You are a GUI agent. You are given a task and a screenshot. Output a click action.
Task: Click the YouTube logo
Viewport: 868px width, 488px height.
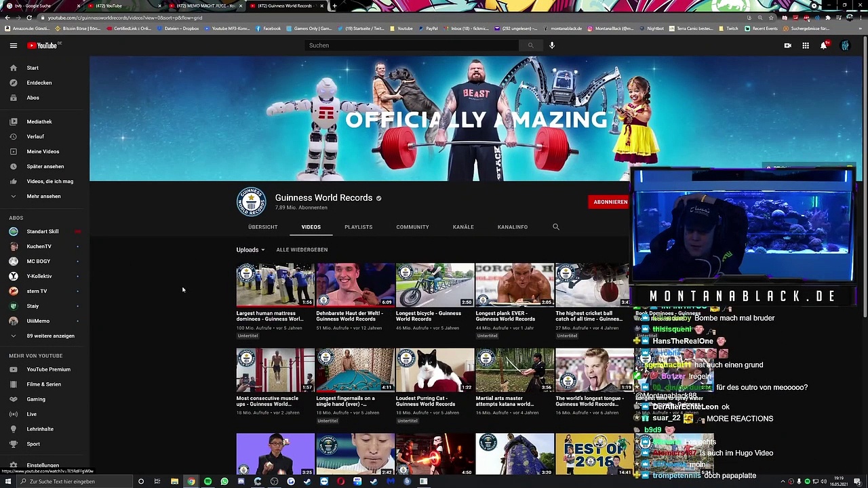tap(43, 45)
